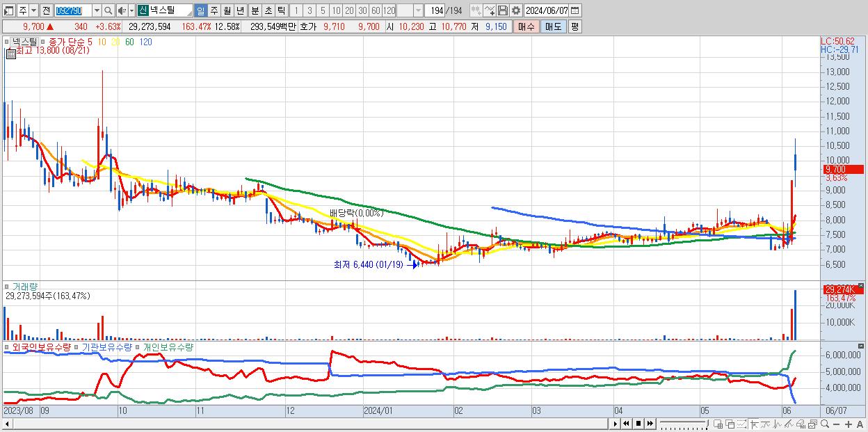This screenshot has height=432, width=868.
Task: Click the bar count field 194
Action: tap(434, 10)
